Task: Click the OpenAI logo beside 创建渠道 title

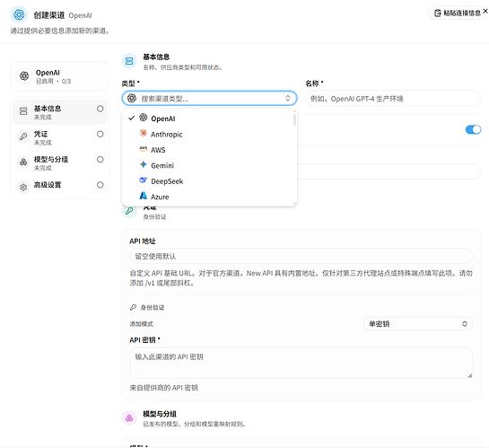Action: 19,14
